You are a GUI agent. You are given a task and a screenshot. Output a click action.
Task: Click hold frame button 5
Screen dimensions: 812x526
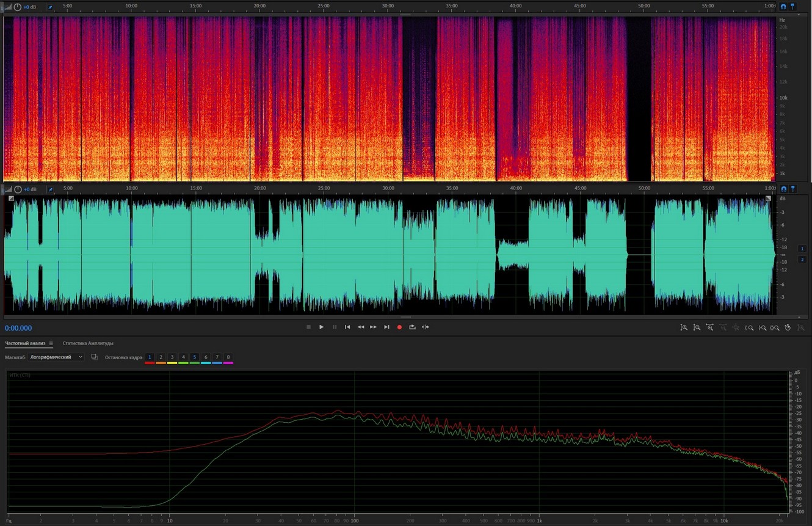[x=195, y=357]
